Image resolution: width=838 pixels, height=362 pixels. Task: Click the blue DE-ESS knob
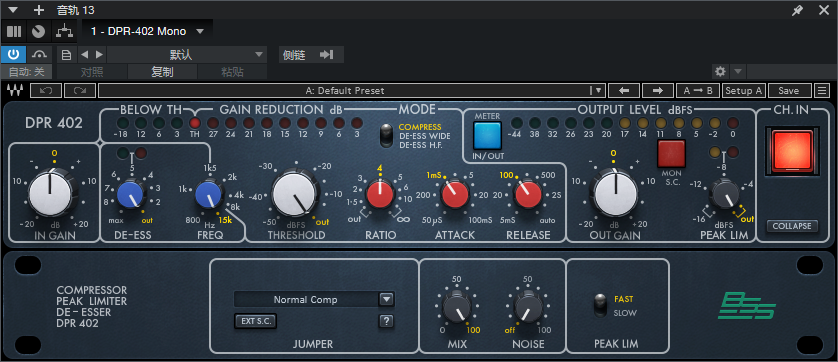click(x=131, y=194)
